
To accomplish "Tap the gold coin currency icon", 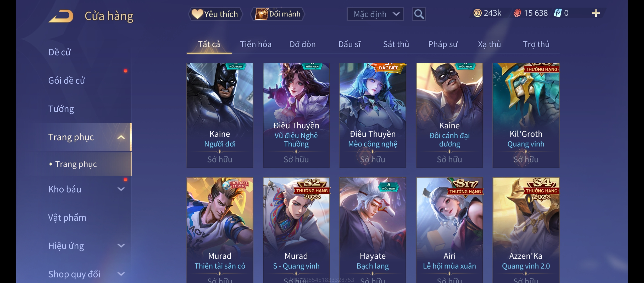I will click(x=477, y=13).
